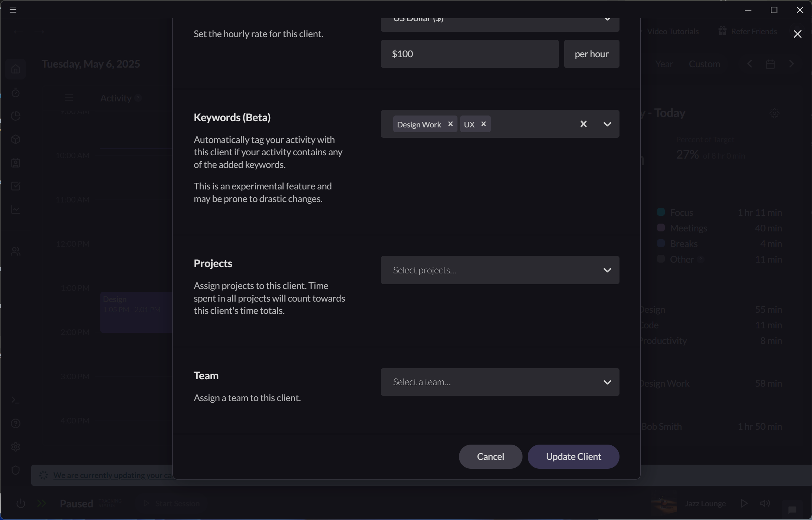
Task: Open the contacts/clients sidebar icon
Action: (x=16, y=163)
